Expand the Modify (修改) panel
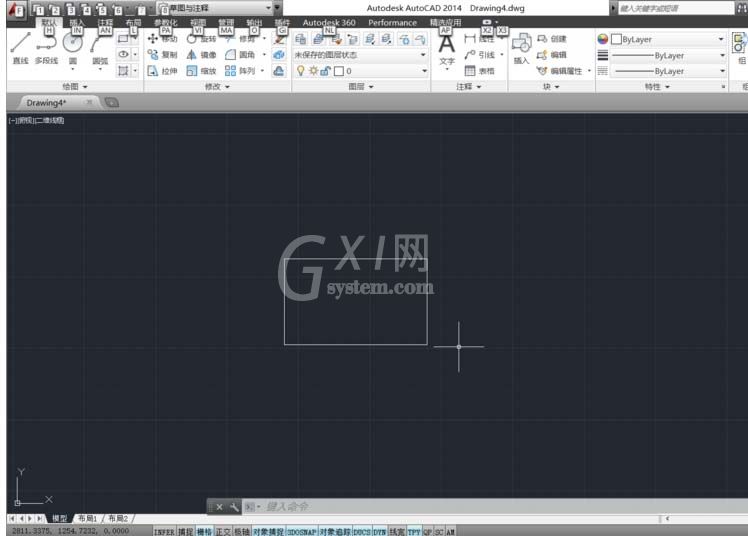 click(x=217, y=86)
